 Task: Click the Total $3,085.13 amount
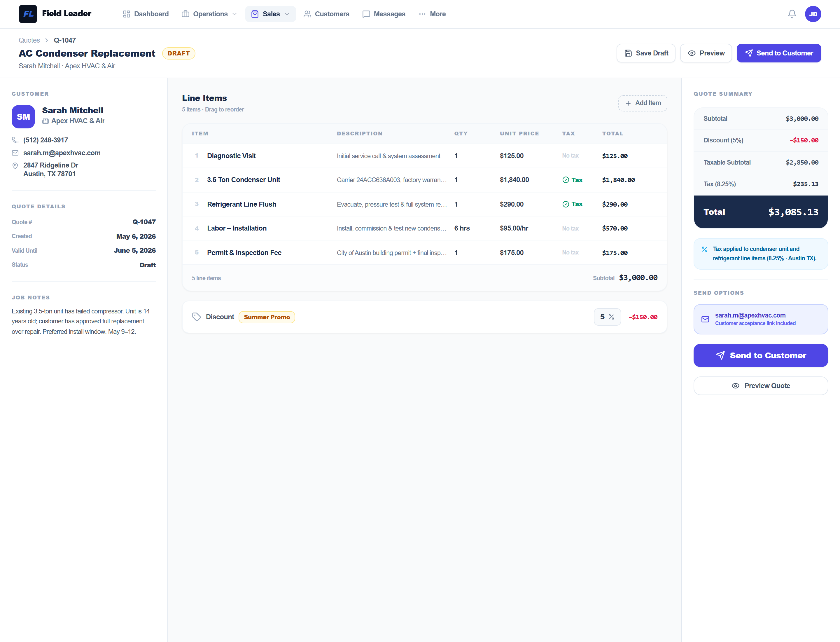coord(793,212)
